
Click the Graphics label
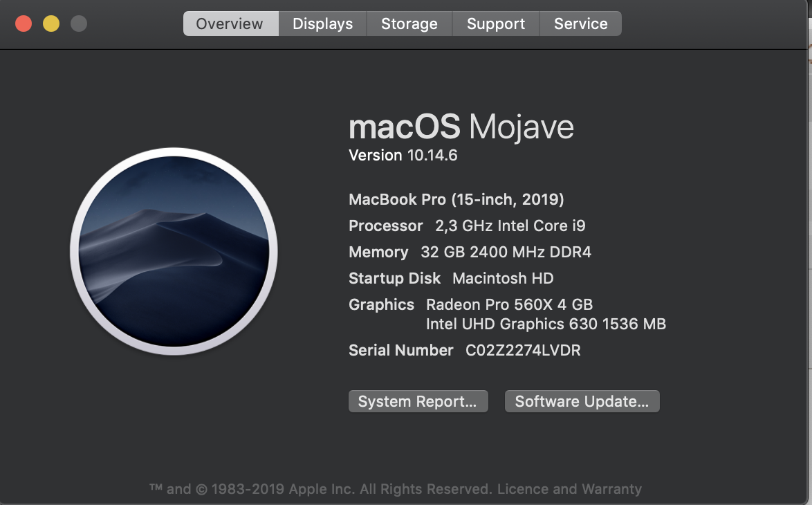(382, 304)
